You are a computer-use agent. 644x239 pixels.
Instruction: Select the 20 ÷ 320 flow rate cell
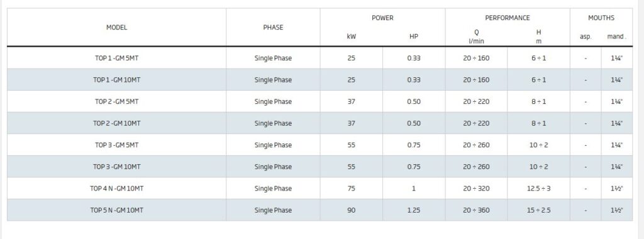coord(476,189)
